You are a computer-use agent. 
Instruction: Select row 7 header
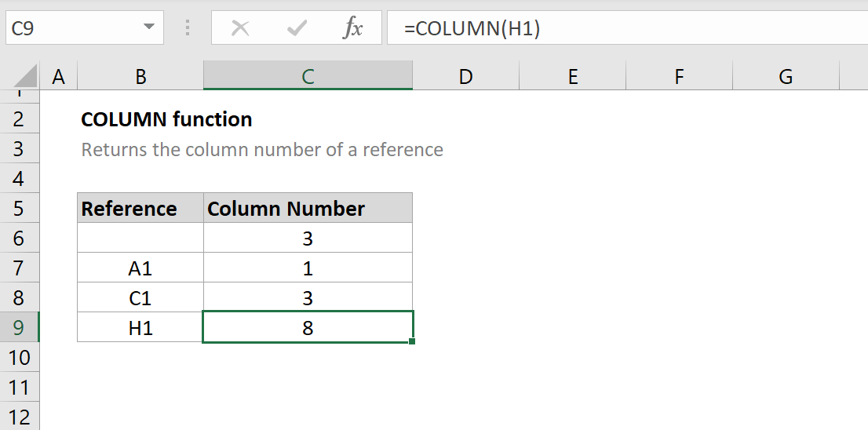[20, 268]
